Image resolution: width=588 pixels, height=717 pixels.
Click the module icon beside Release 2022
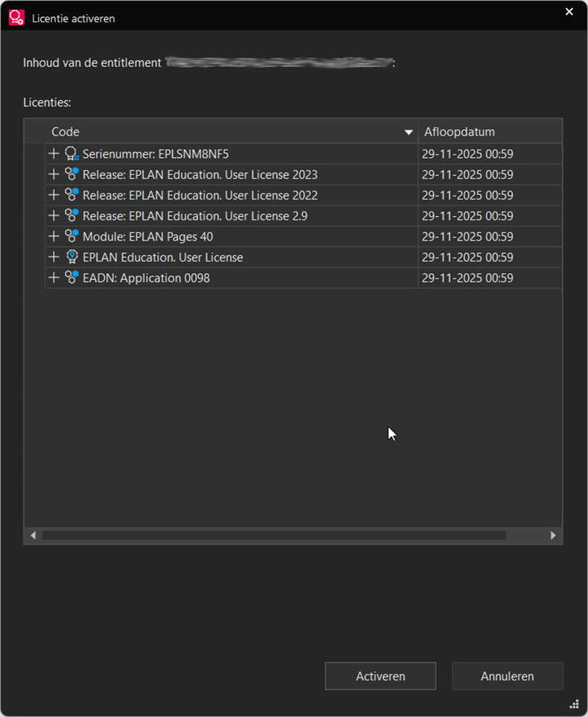pyautogui.click(x=71, y=194)
